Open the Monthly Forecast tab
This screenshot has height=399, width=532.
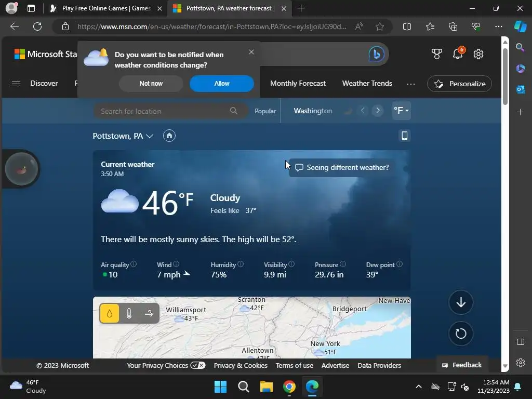[298, 84]
